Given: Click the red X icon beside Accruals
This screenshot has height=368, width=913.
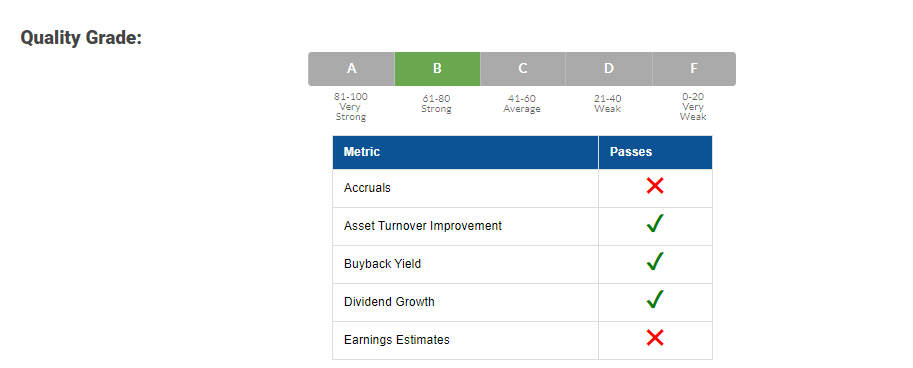Looking at the screenshot, I should tap(654, 186).
